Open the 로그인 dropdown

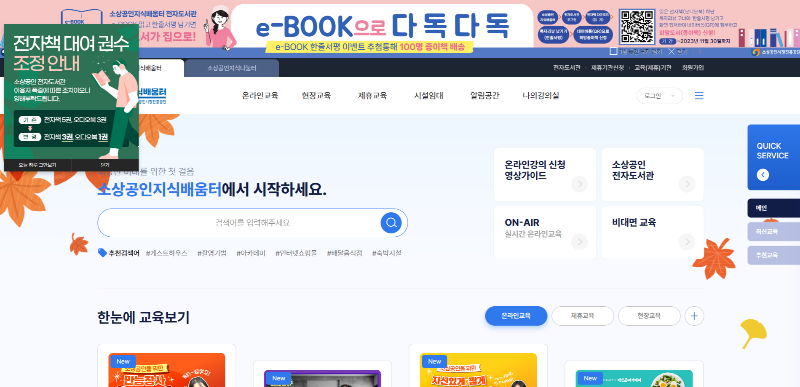[x=659, y=96]
